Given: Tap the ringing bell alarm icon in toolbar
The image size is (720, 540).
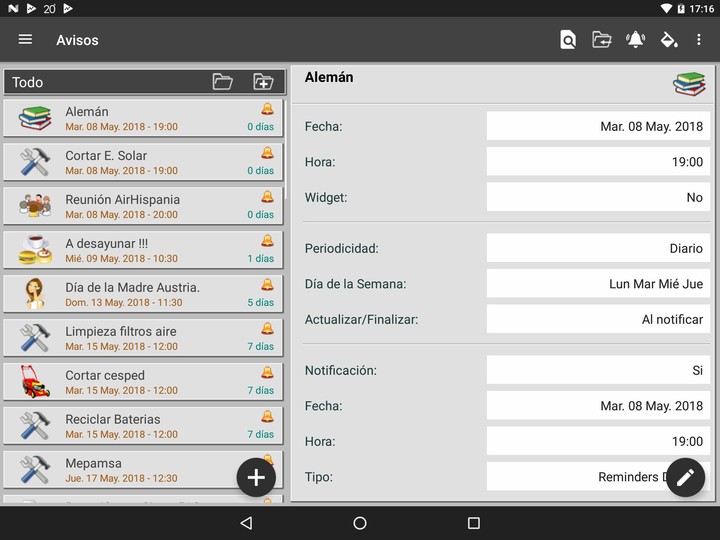Looking at the screenshot, I should coord(636,40).
